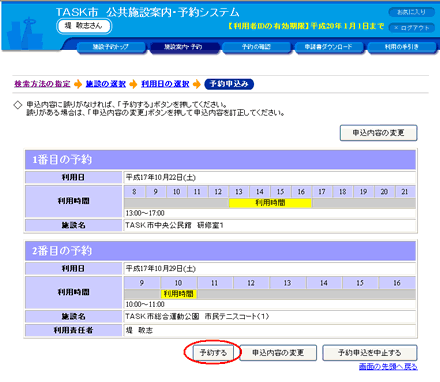The image size is (440, 382).
Task: Click the 1番目の予約 header
Action: (x=220, y=160)
